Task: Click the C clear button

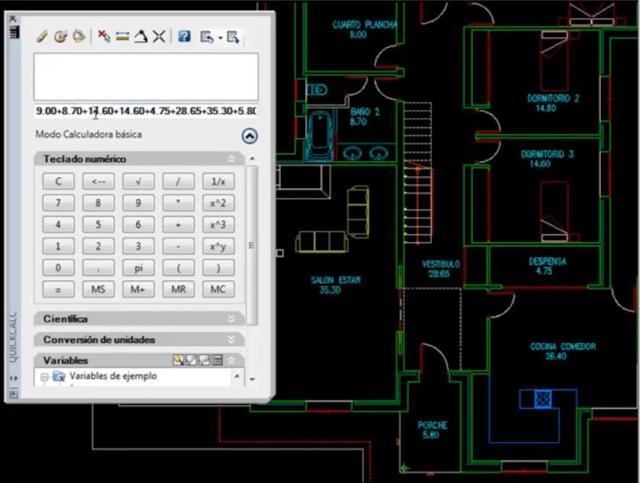Action: click(58, 181)
